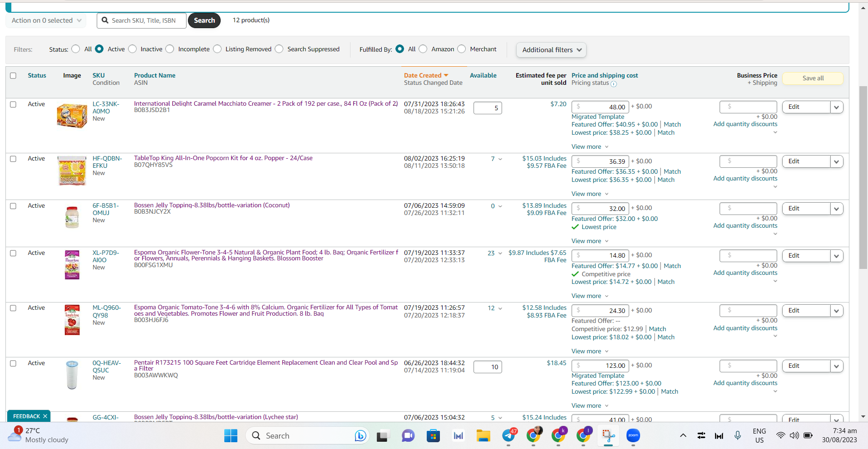The width and height of the screenshot is (868, 449).
Task: Open the weather widget on the taskbar
Action: 38,435
